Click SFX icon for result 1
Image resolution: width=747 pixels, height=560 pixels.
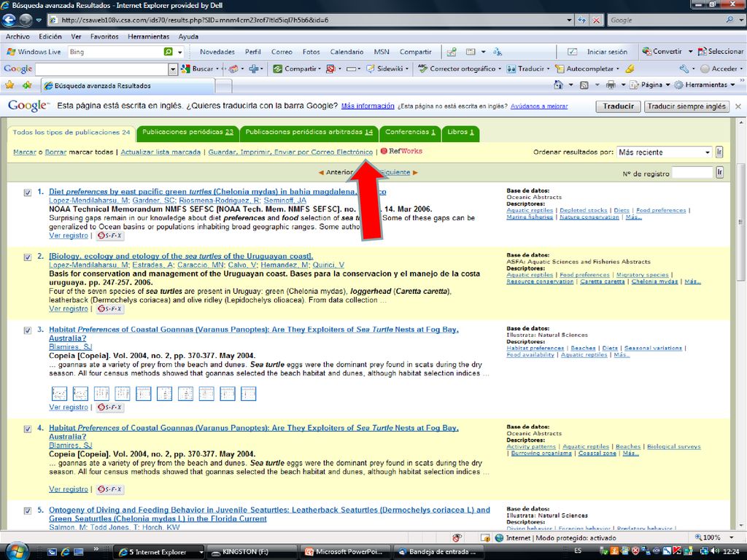click(x=110, y=236)
